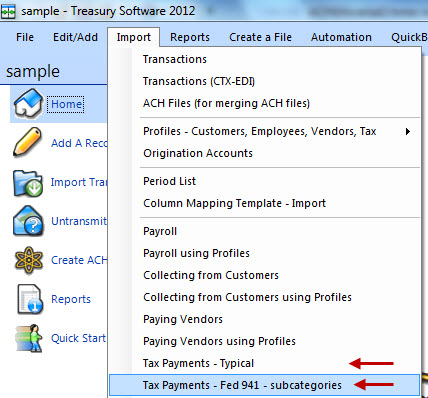Click the Import Transactions folder icon
428x398 pixels.
[x=28, y=183]
